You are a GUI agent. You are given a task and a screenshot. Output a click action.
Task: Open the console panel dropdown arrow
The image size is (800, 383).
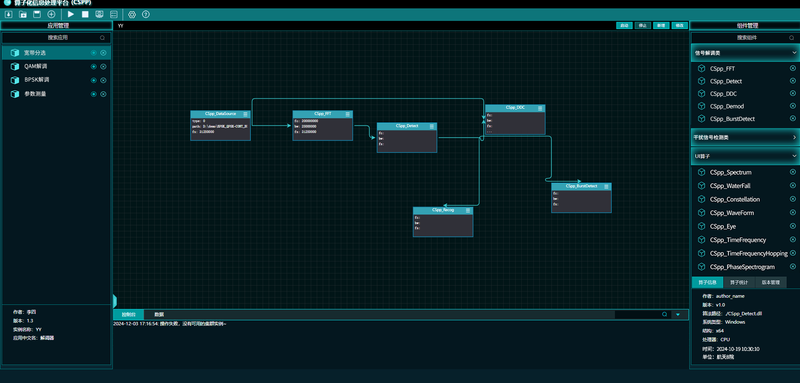678,315
